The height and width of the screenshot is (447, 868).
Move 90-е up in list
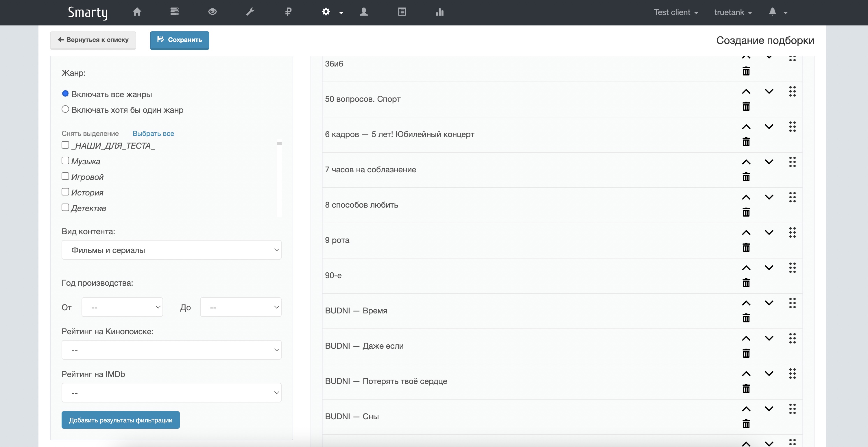[746, 268]
